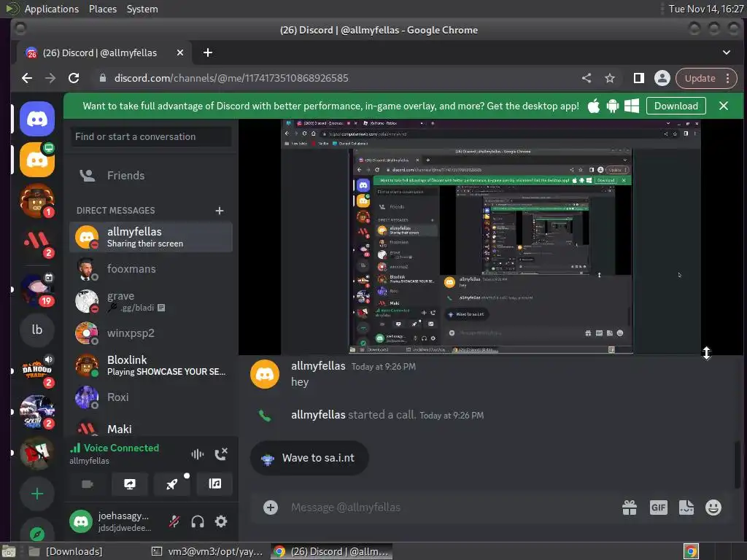Toggle noise suppression waveform icon

pyautogui.click(x=197, y=454)
